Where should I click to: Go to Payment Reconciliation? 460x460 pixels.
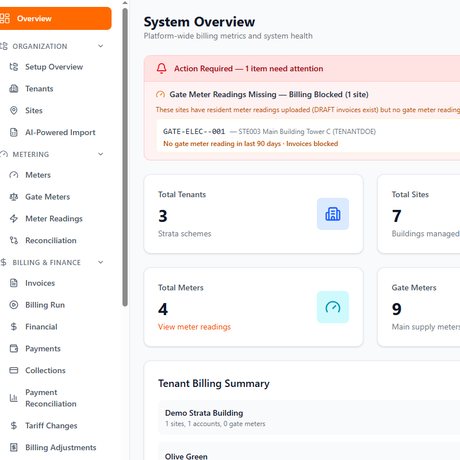(51, 398)
